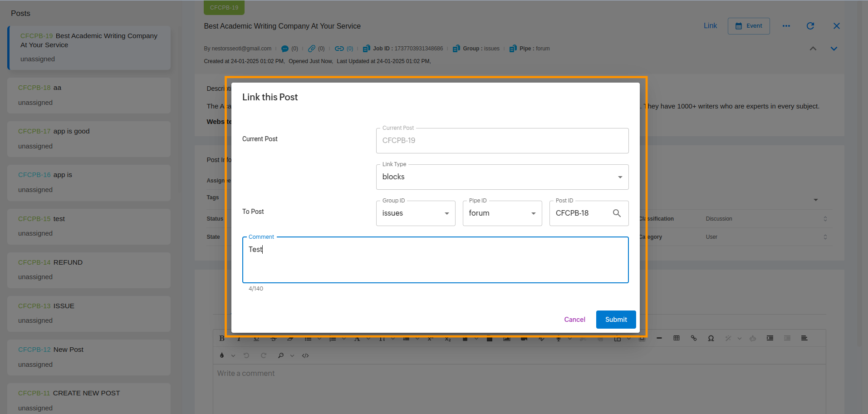This screenshot has height=414, width=868.
Task: Go to previous post with up chevron
Action: 813,49
